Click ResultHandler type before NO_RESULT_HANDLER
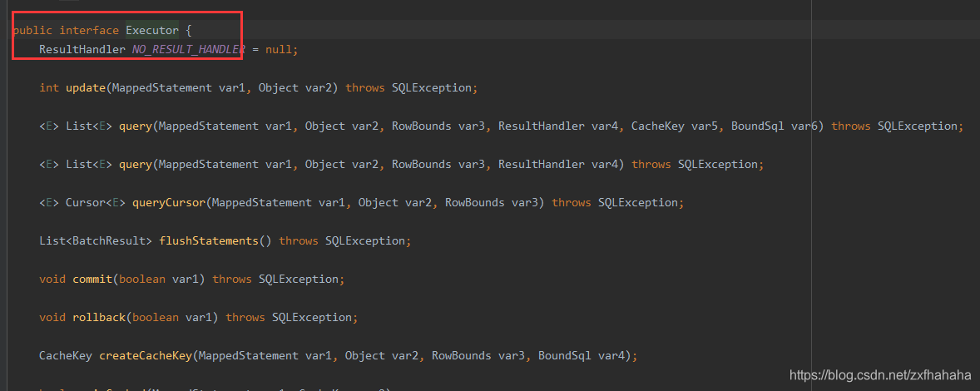 pos(82,49)
